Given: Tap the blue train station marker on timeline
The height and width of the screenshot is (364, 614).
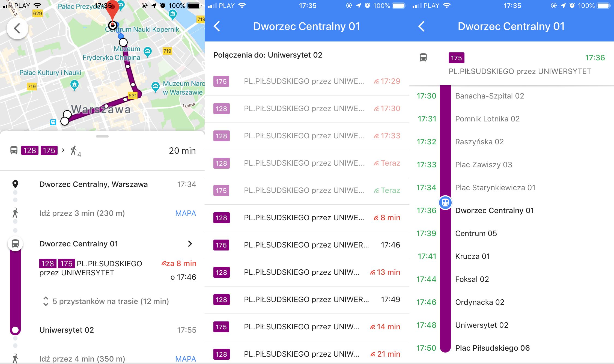Looking at the screenshot, I should click(445, 203).
